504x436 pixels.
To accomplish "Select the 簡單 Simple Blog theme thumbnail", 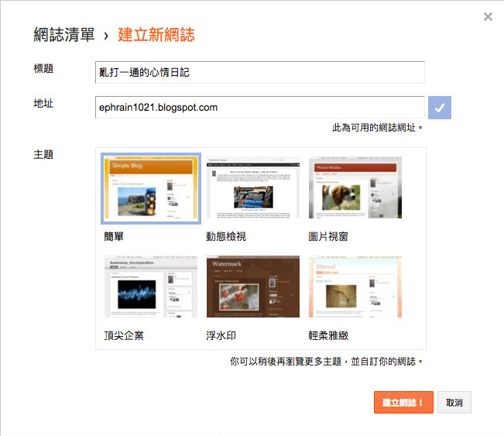I will [x=151, y=188].
